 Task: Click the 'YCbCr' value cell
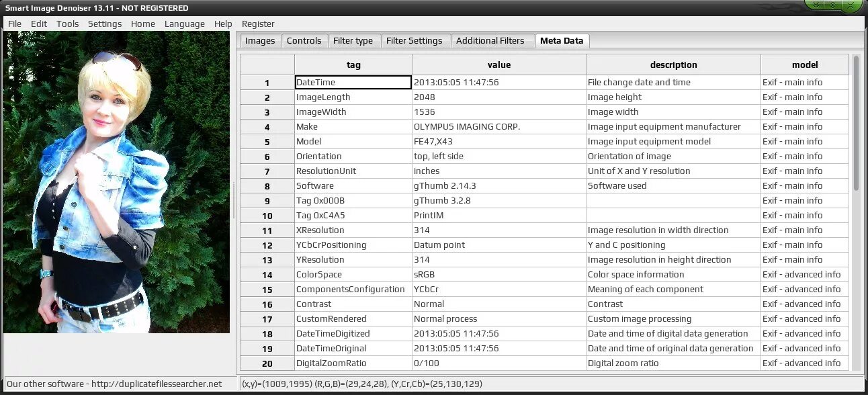499,290
